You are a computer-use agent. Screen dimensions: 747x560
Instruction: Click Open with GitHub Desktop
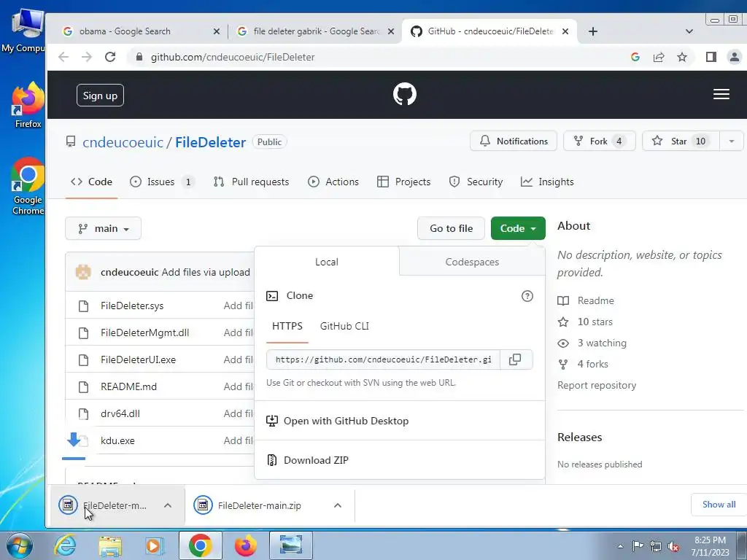click(337, 421)
